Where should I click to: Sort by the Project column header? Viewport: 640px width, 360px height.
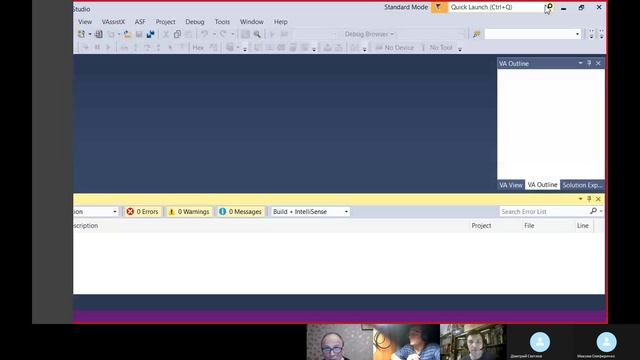[x=481, y=225]
